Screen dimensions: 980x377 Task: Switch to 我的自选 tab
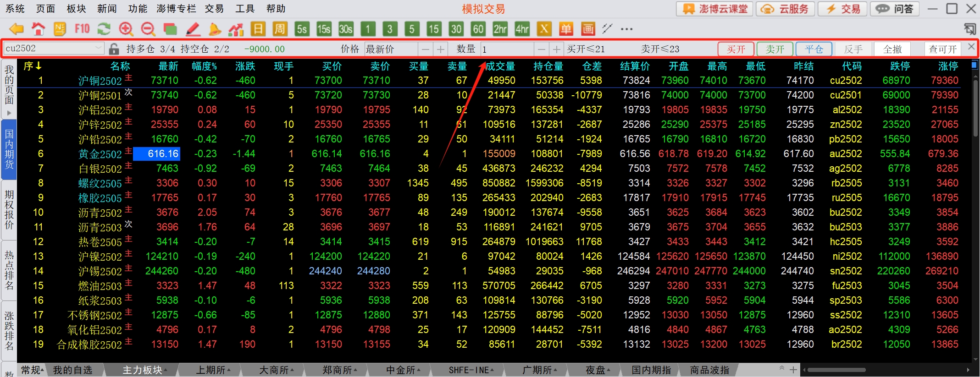[72, 370]
